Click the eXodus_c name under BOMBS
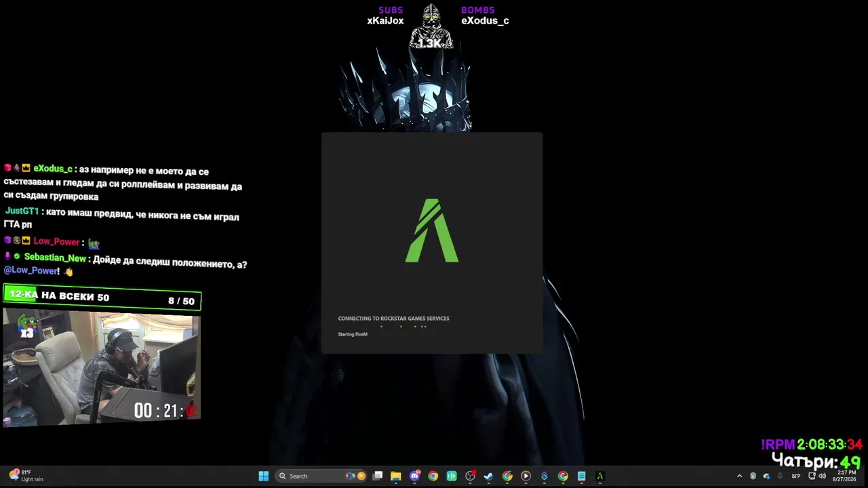This screenshot has width=868, height=488. [x=485, y=21]
